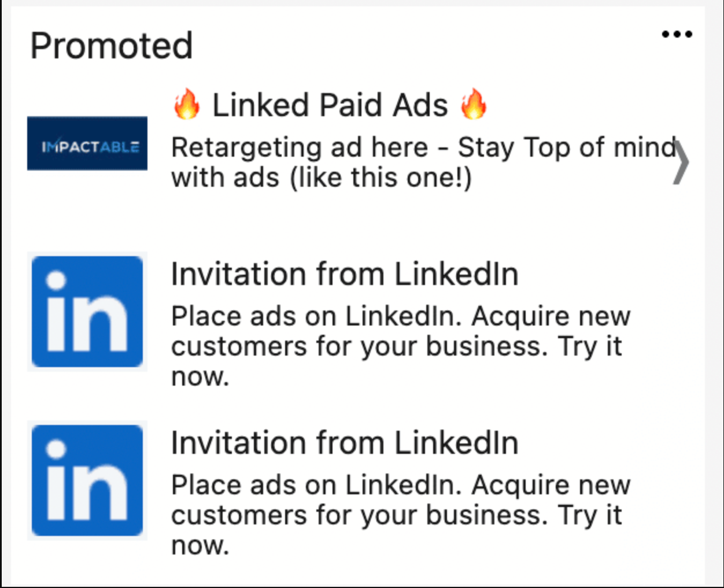Click the second Invitation from LinkedIn link

coord(344,442)
